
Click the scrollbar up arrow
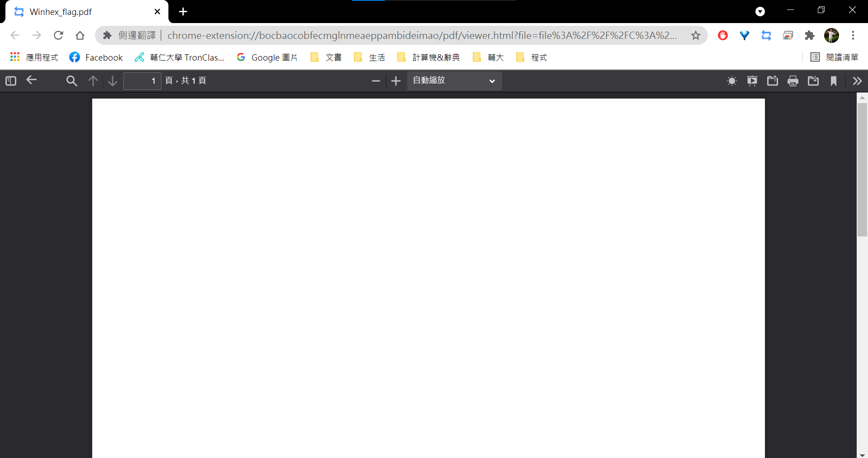point(862,98)
